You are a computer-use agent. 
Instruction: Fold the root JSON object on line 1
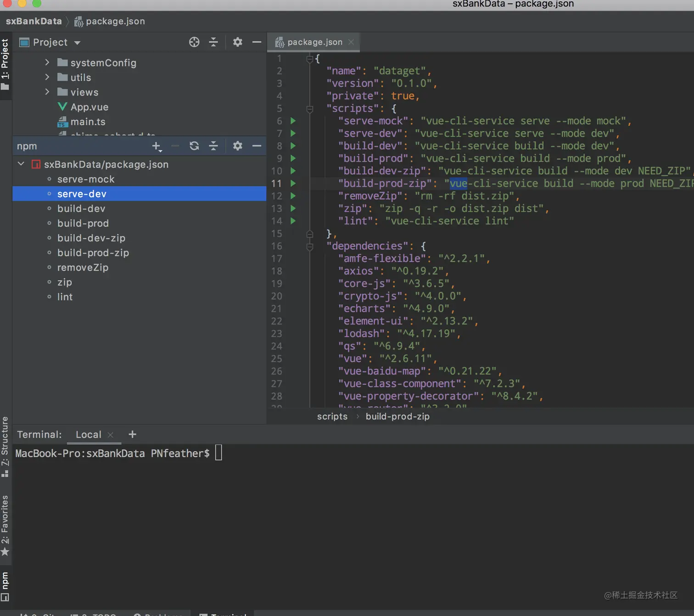pos(310,59)
